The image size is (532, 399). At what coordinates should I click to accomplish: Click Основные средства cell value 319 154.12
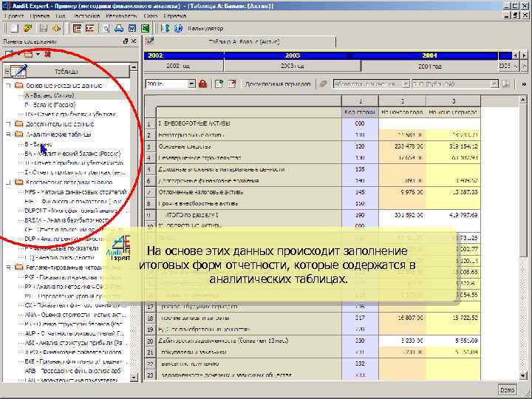pyautogui.click(x=453, y=146)
